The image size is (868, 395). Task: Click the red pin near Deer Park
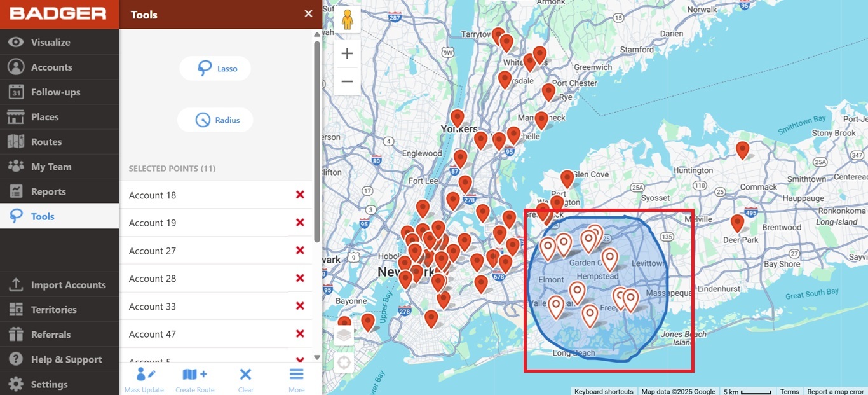click(x=737, y=223)
